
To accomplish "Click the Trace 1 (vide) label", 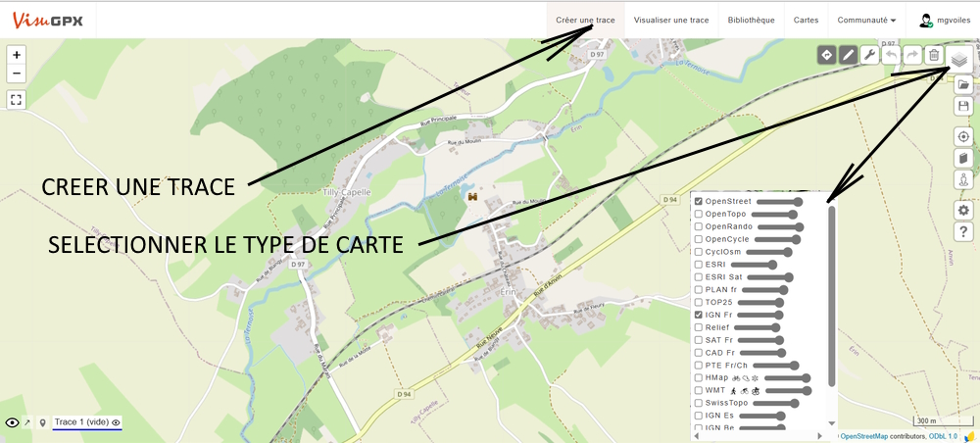I will pos(80,422).
